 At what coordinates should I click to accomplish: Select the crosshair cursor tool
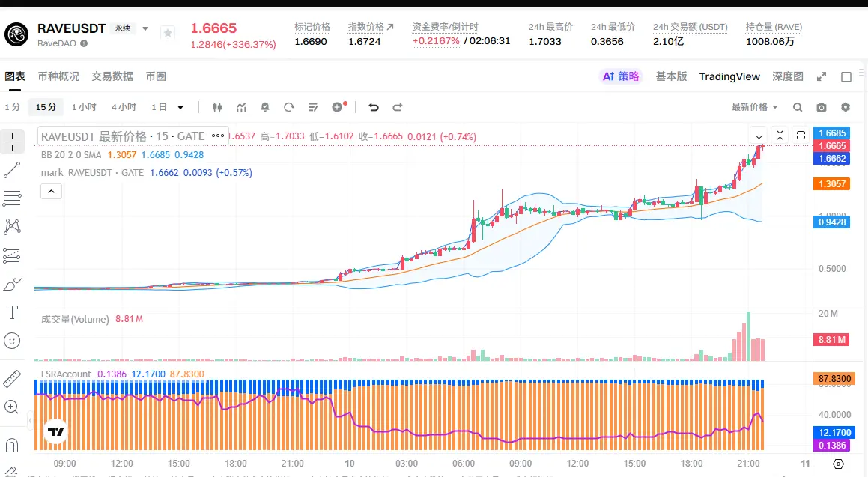coord(12,142)
